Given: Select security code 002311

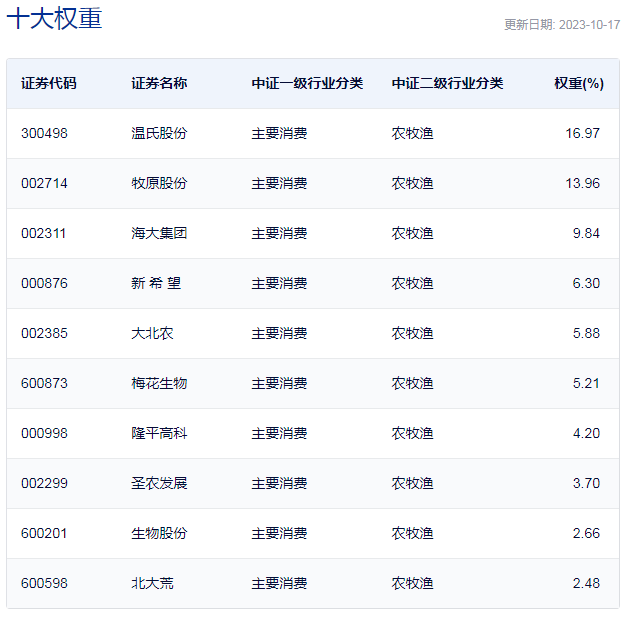Looking at the screenshot, I should click(x=43, y=233).
